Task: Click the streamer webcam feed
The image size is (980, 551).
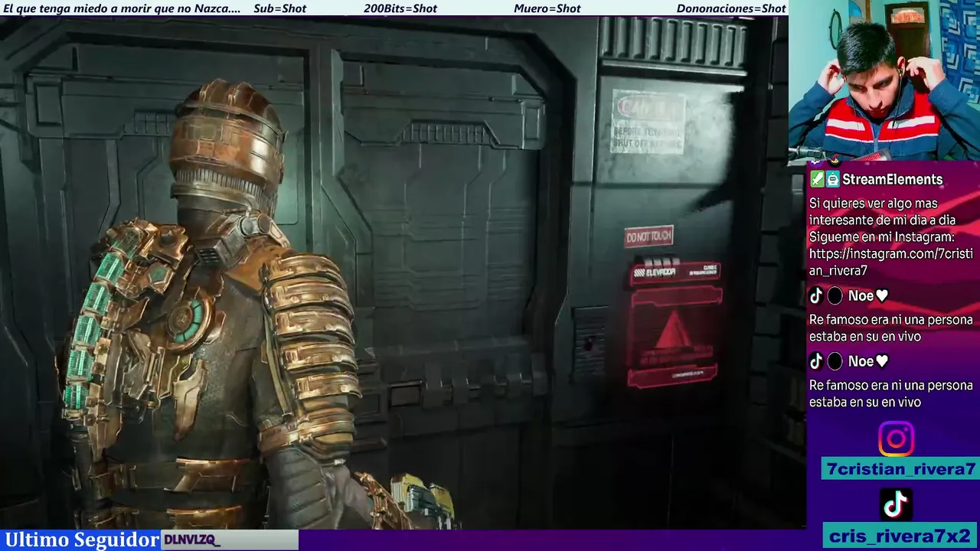Action: pos(884,80)
